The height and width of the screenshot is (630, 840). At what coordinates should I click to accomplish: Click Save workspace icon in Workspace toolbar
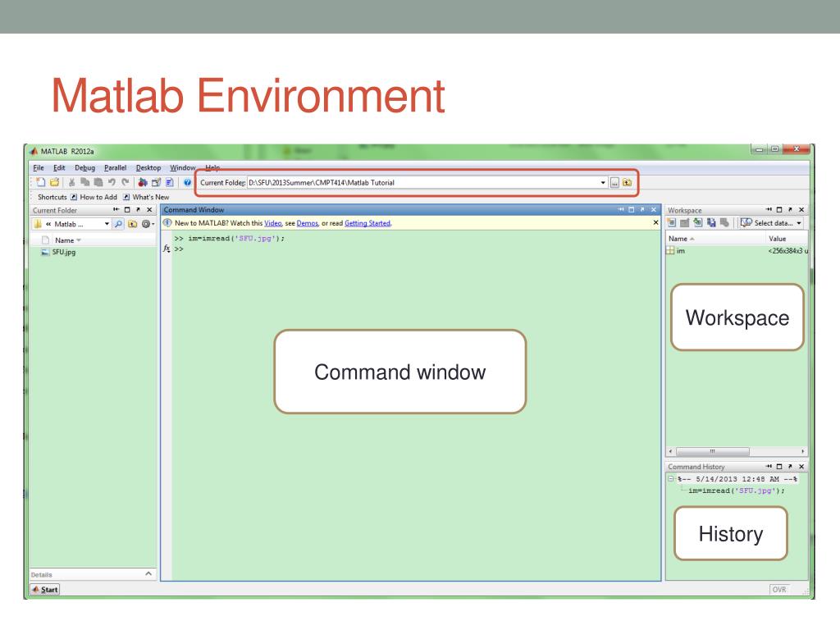711,223
